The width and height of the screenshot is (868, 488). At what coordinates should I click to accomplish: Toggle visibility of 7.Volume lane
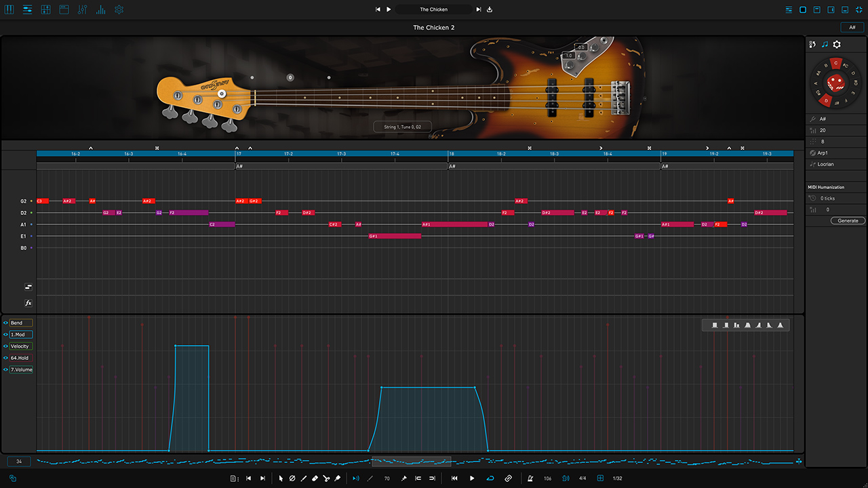(5, 370)
